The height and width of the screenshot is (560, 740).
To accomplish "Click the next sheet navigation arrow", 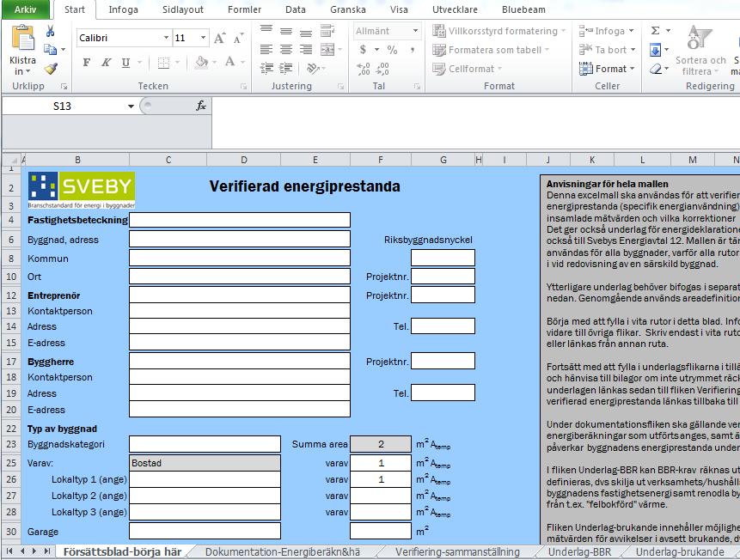I will coord(34,551).
